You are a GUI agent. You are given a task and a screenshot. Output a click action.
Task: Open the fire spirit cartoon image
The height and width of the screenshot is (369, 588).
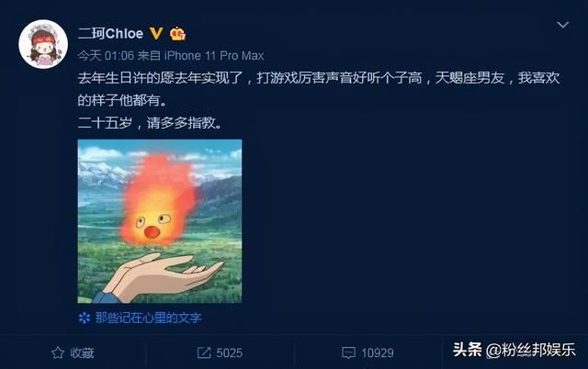tap(160, 221)
